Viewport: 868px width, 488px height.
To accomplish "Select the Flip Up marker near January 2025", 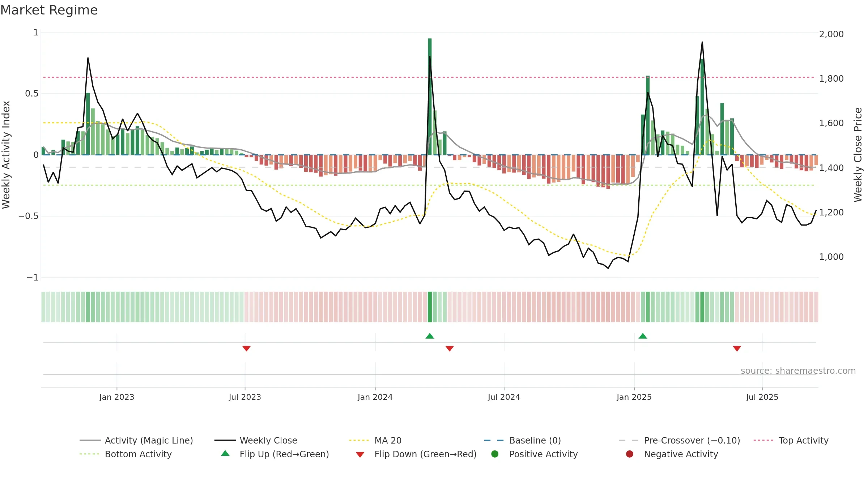I will 643,336.
